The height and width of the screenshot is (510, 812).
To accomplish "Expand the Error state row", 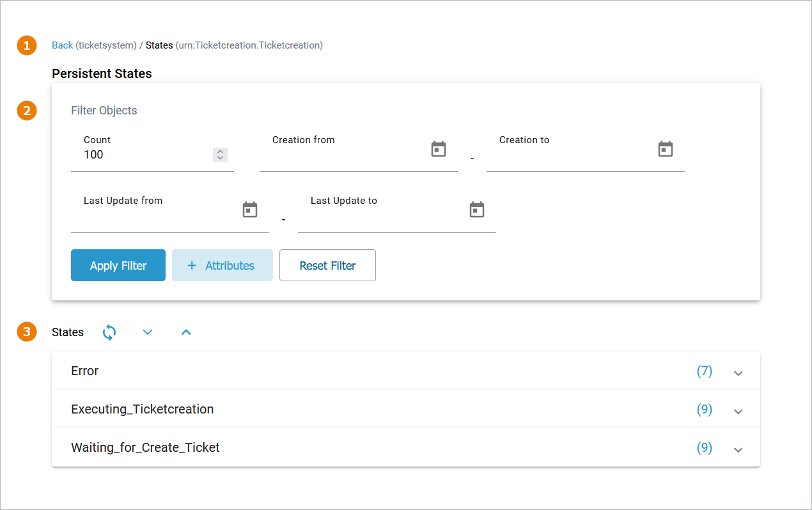I will pos(738,373).
